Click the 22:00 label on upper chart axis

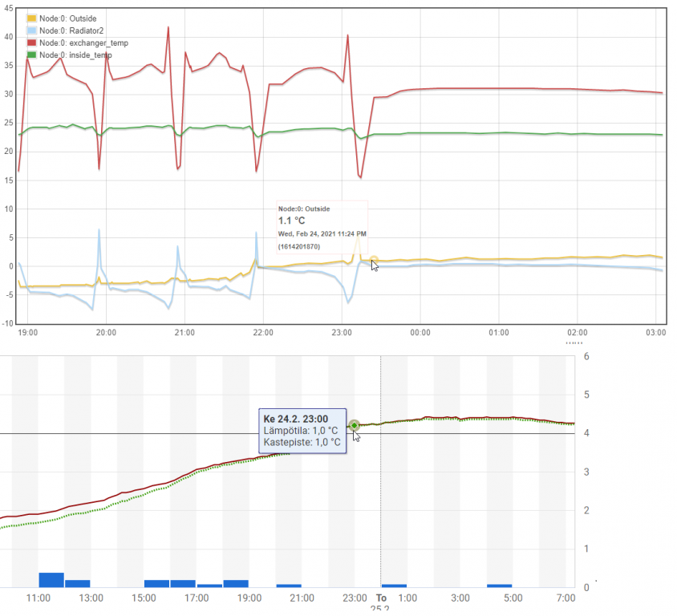tap(262, 332)
